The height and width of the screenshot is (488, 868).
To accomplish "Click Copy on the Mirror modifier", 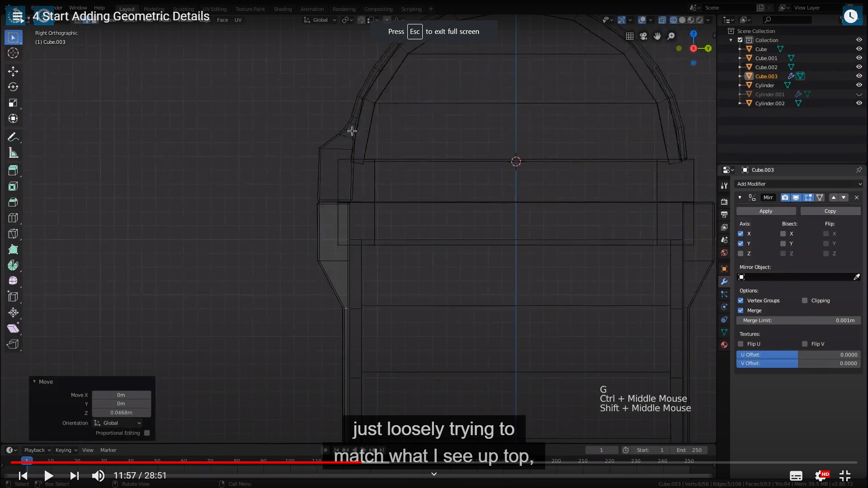I will point(830,211).
